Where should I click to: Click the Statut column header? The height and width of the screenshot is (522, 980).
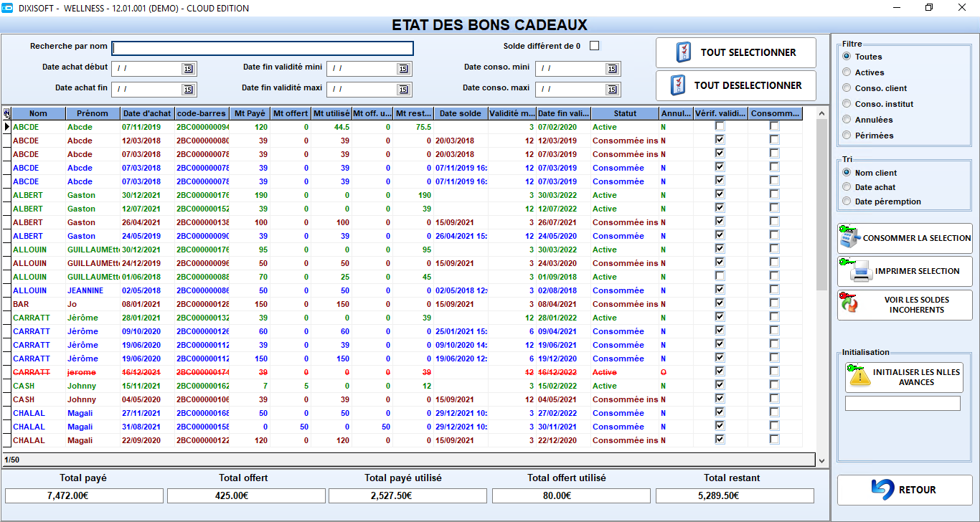pyautogui.click(x=625, y=113)
